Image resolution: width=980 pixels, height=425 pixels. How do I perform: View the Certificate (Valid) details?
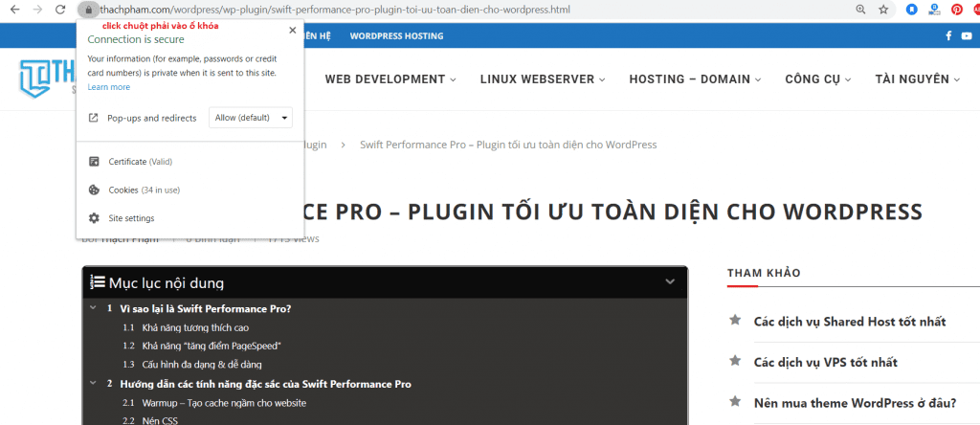(x=140, y=162)
